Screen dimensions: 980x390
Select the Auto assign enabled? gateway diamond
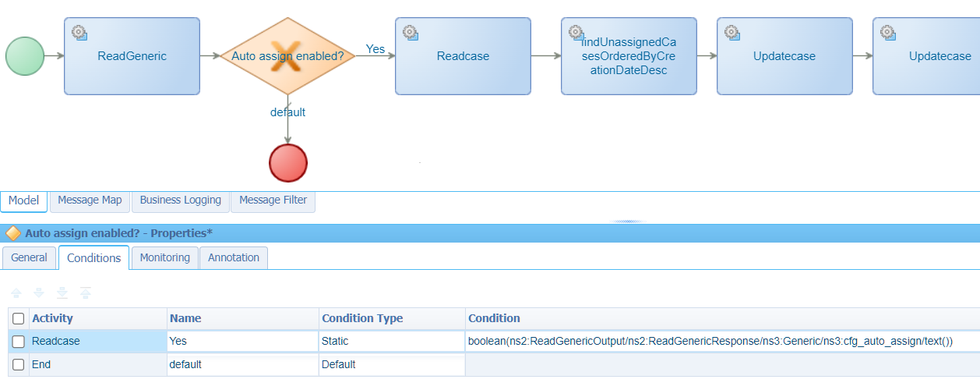click(x=287, y=56)
